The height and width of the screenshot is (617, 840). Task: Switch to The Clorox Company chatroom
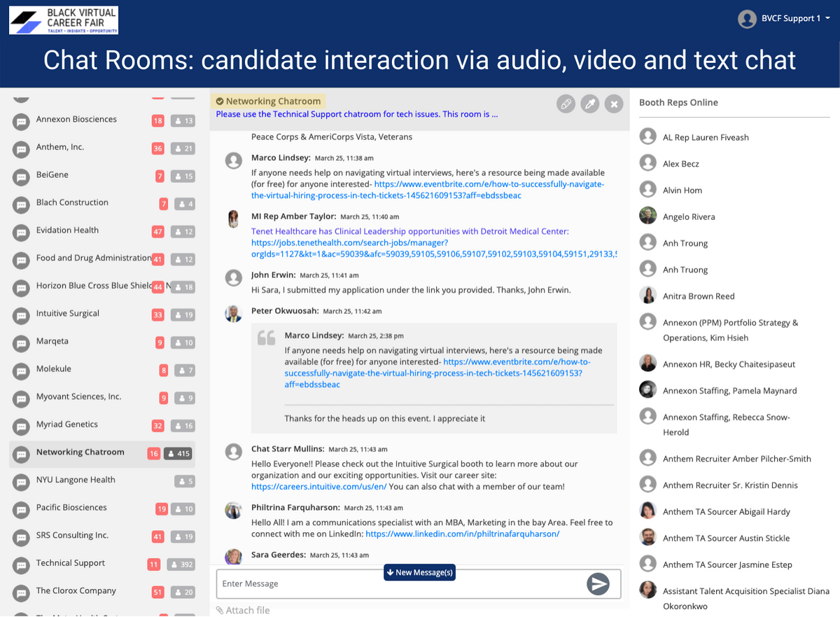pos(76,590)
